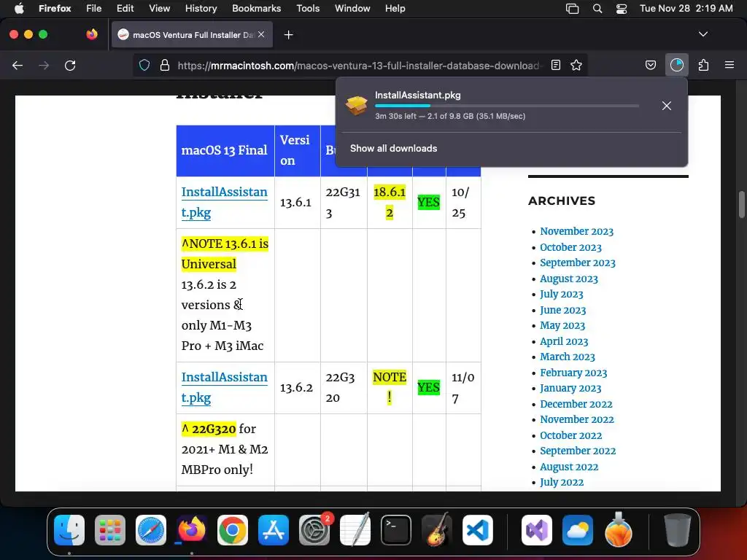The image size is (747, 560).
Task: Cancel the InstallAssistant.pkg download
Action: tap(667, 106)
